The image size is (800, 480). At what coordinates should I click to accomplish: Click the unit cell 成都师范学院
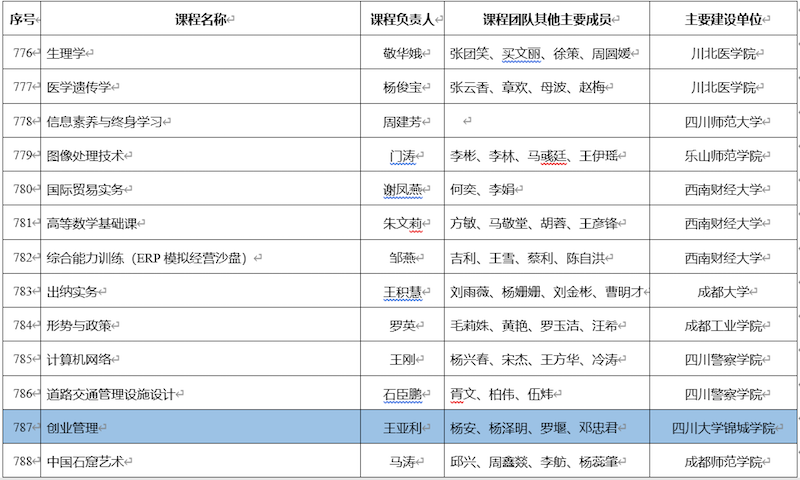coord(723,462)
